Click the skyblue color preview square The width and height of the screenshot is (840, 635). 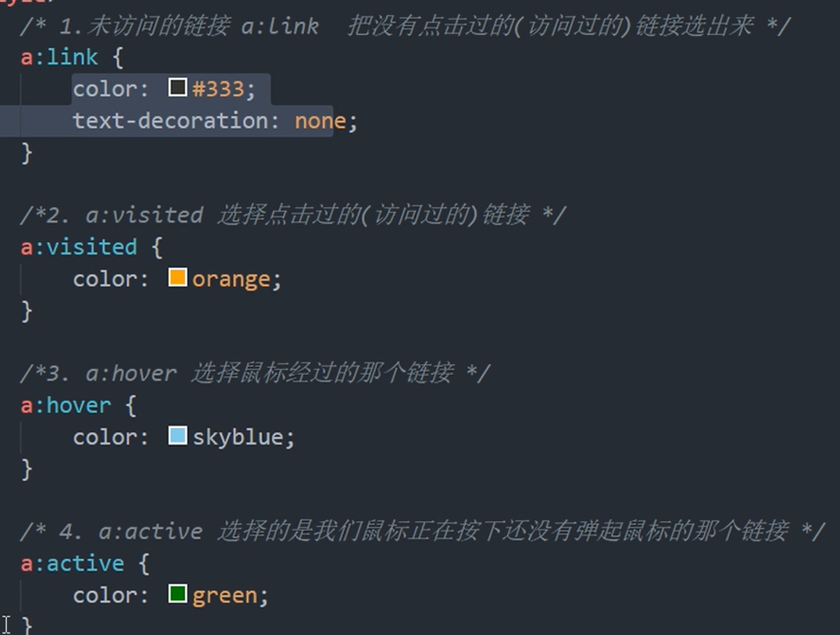pos(178,436)
